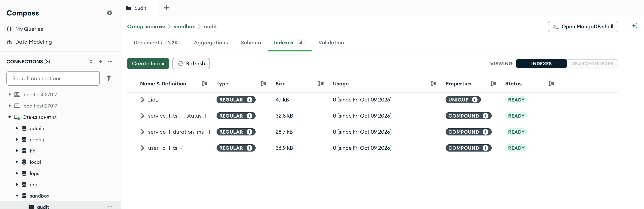The image size is (644, 209).
Task: Sort by Usage column
Action: point(433,84)
